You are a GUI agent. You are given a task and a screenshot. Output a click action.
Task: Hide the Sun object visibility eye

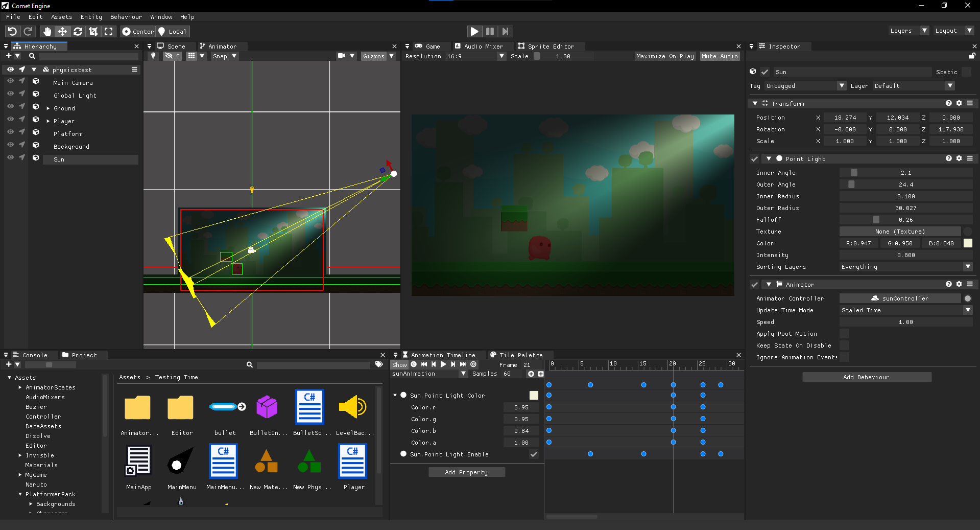pos(10,158)
